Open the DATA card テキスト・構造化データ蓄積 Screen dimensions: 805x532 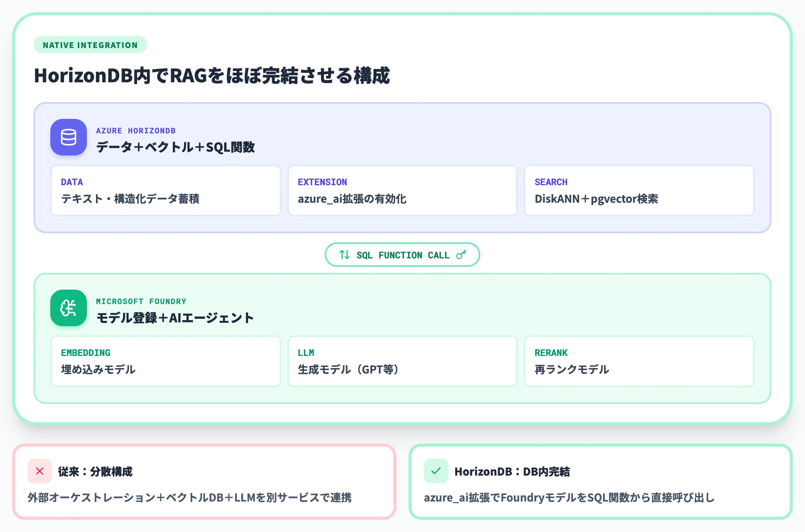(166, 191)
